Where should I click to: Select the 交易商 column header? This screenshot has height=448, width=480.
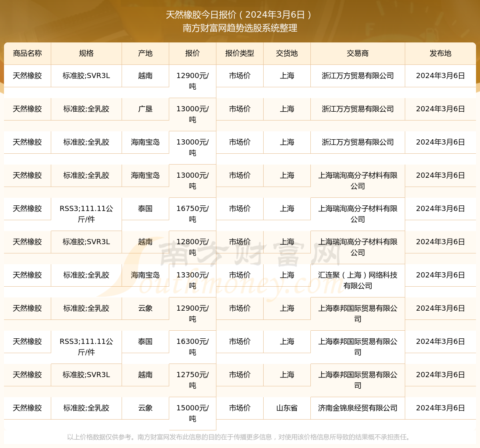pos(358,53)
